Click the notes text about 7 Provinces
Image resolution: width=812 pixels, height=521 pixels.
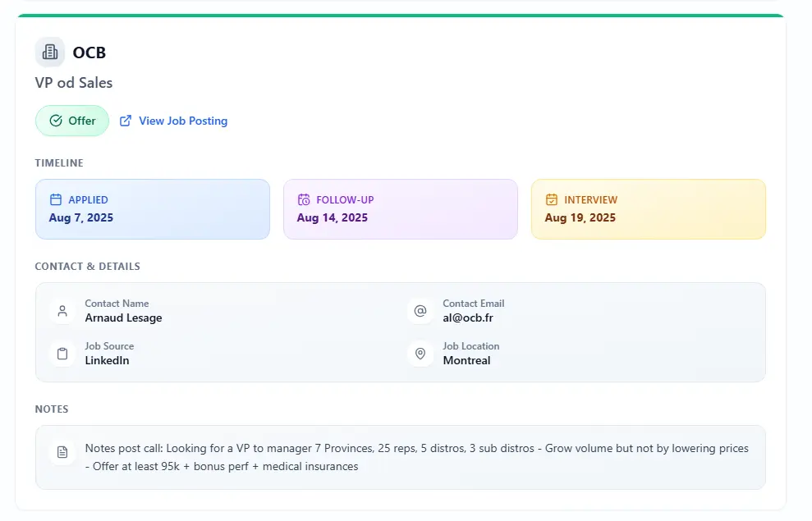(417, 457)
